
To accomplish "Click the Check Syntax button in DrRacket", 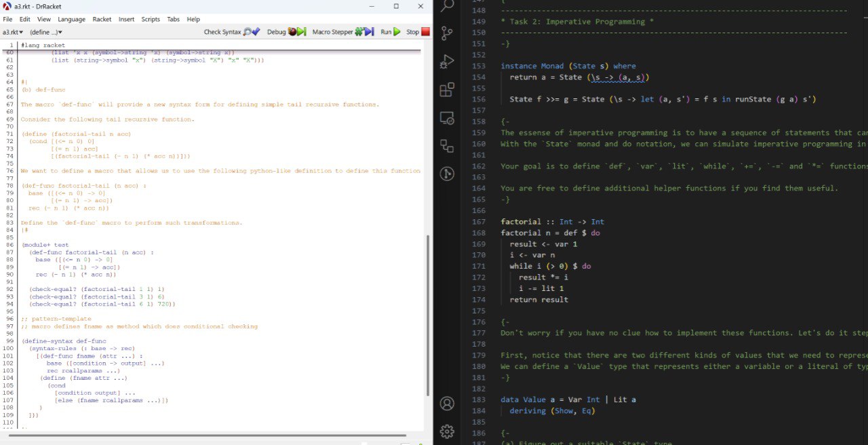I will click(232, 32).
